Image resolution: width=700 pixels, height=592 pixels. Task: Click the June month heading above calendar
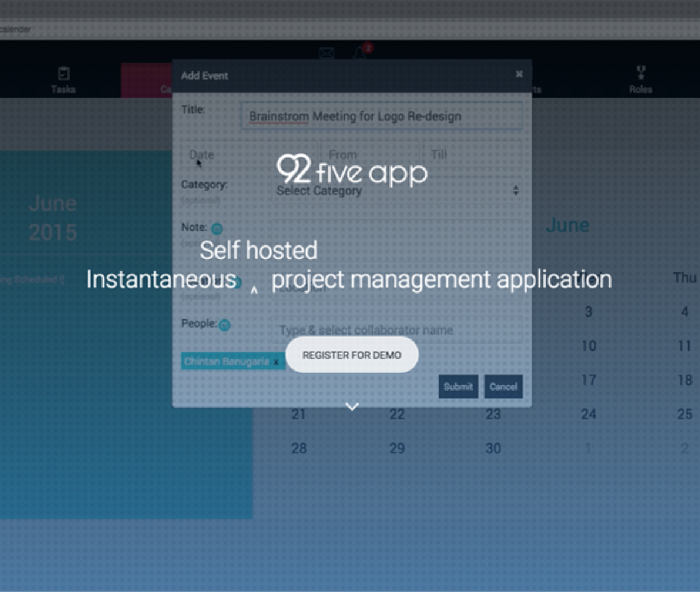pyautogui.click(x=567, y=225)
